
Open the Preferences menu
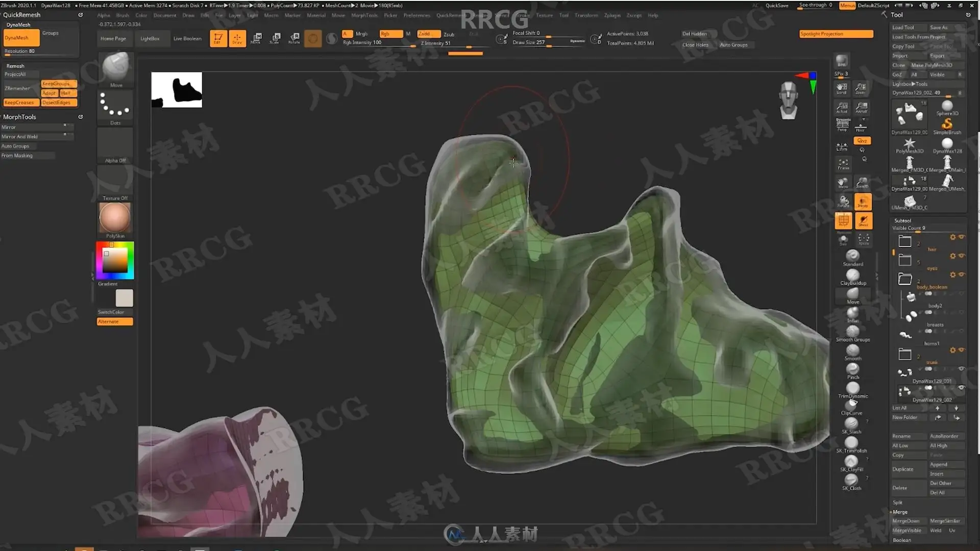[x=416, y=15]
